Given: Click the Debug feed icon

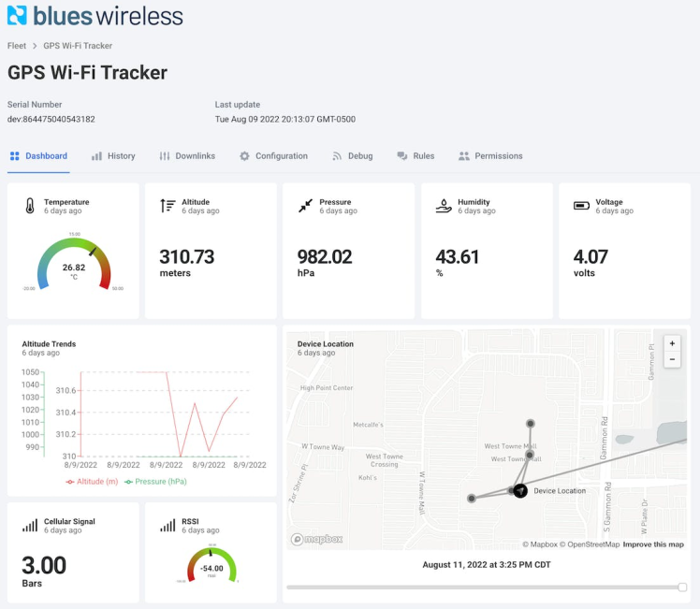Looking at the screenshot, I should point(337,155).
